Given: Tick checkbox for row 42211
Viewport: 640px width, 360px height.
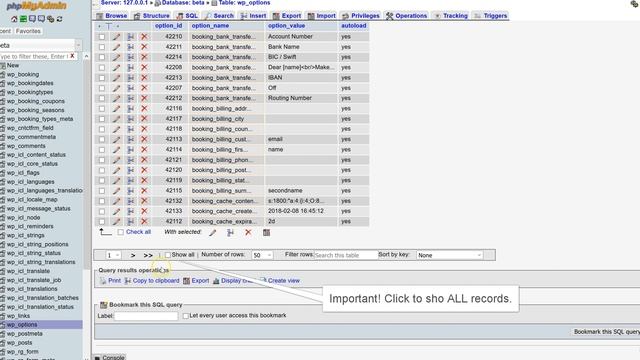Looking at the screenshot, I should point(102,47).
